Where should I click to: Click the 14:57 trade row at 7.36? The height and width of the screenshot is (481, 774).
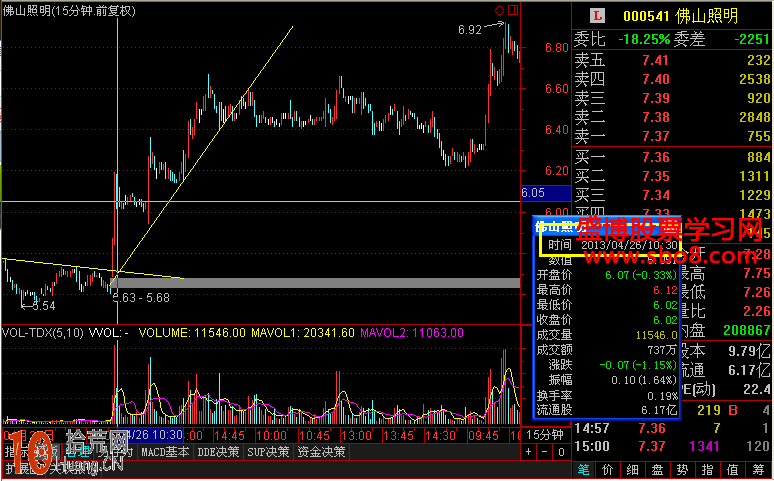click(671, 428)
